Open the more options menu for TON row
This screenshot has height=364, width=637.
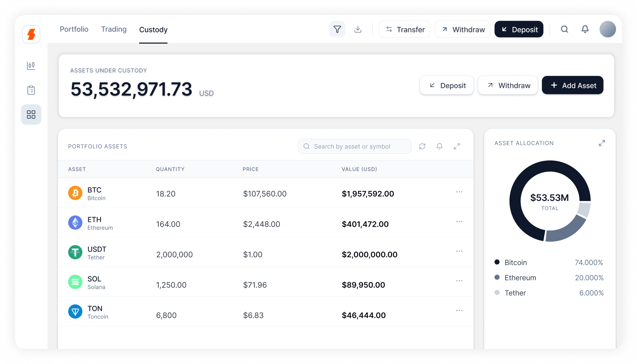(x=459, y=311)
